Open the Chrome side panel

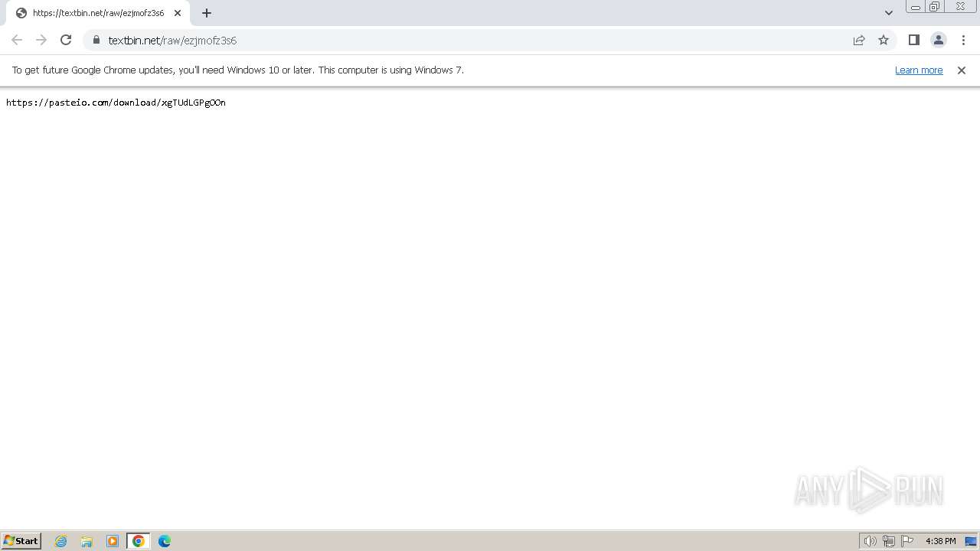914,40
